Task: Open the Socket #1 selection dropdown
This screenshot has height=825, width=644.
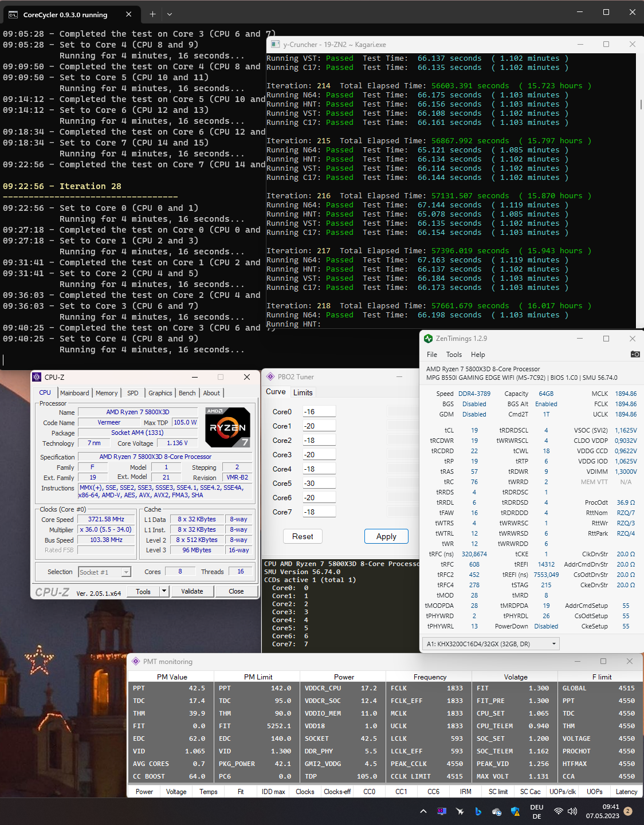Action: (x=104, y=572)
